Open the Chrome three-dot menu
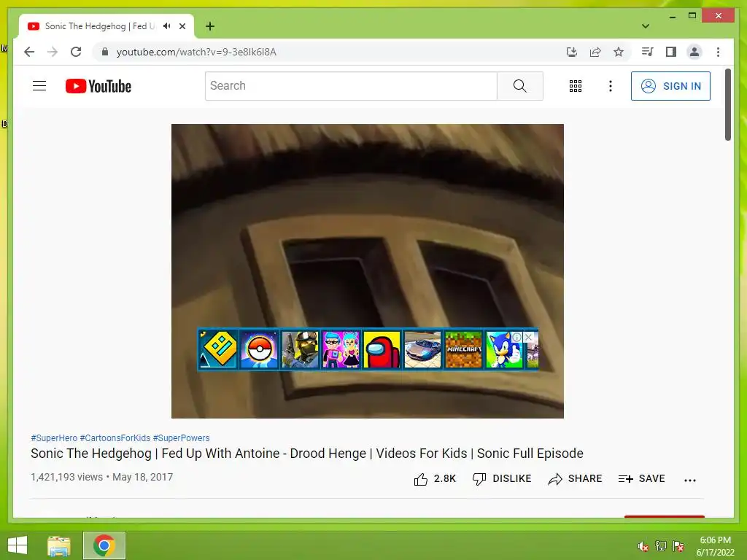Screen dimensions: 747x560 click(x=718, y=52)
